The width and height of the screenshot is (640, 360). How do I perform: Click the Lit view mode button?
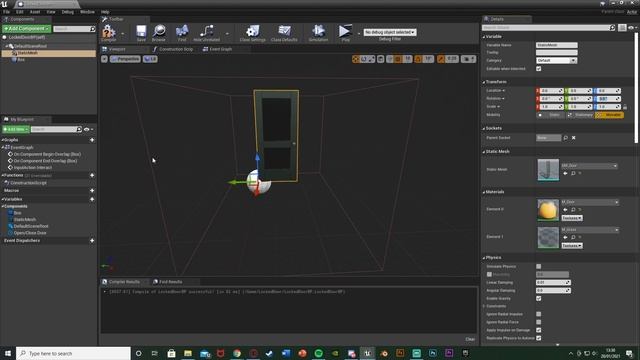(x=150, y=59)
